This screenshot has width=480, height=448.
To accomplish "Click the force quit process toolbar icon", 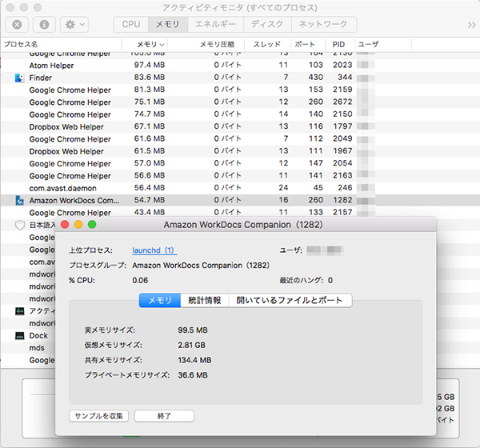I will pos(17,25).
